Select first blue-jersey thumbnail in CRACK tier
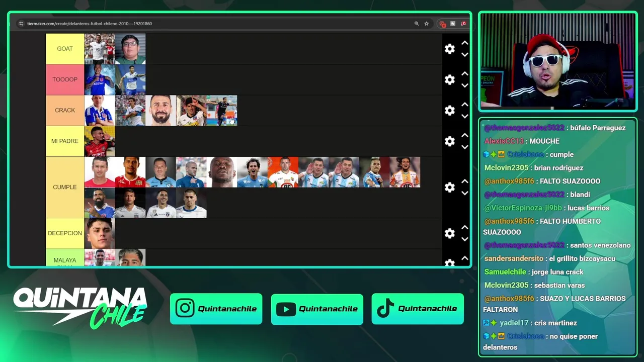The height and width of the screenshot is (362, 644). 100,110
